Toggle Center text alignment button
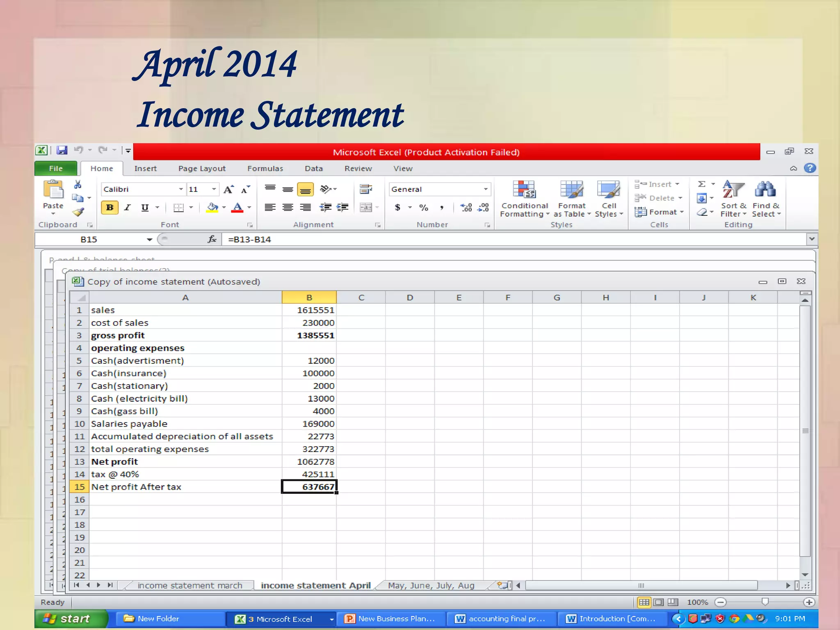 288,208
